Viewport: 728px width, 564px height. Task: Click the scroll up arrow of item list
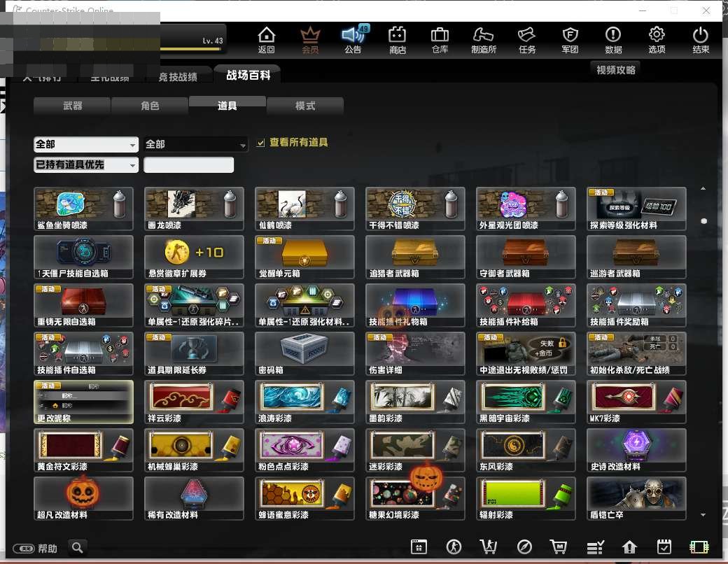(703, 188)
